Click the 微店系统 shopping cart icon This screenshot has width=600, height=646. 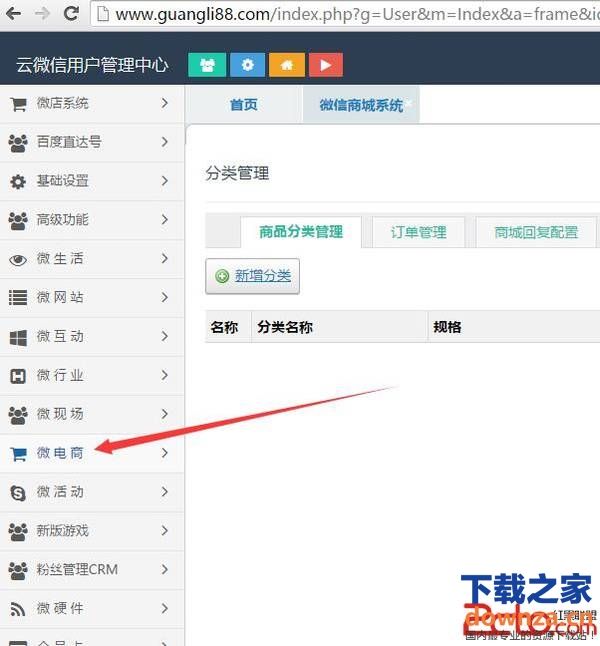click(18, 104)
